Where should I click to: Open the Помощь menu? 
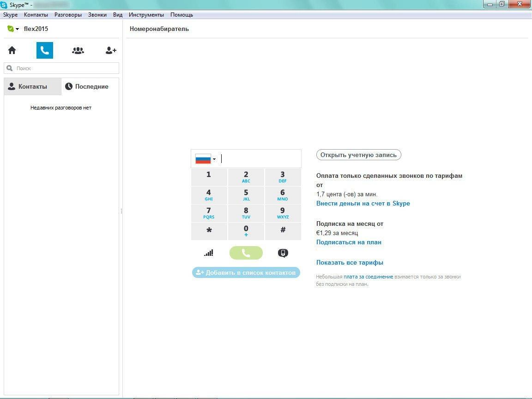(182, 15)
